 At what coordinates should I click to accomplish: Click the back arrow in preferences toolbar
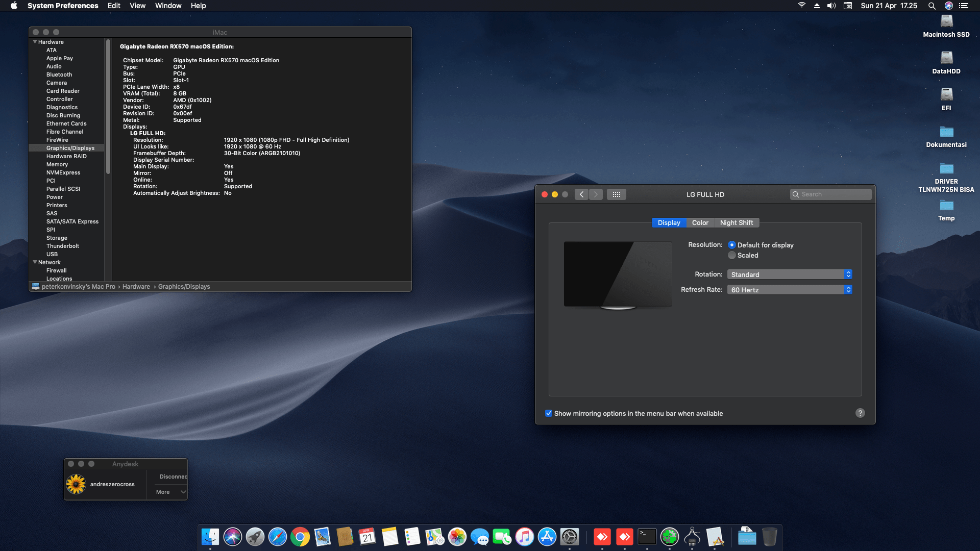[581, 194]
